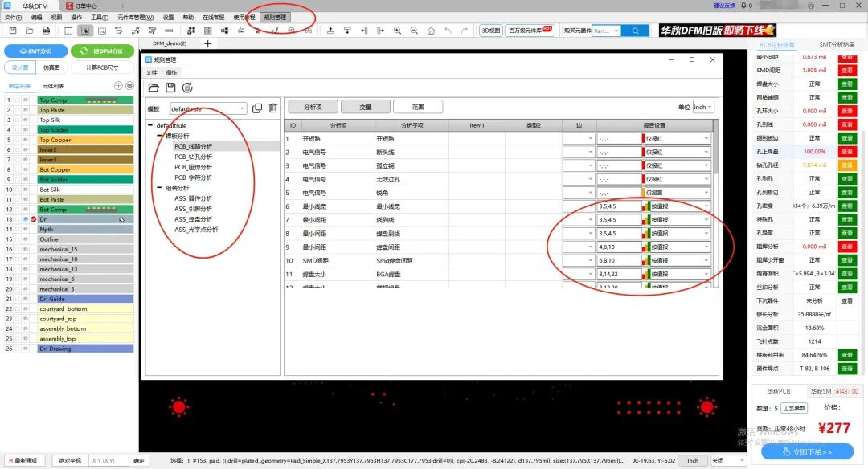Toggle visibility eye of Drl layer
The height and width of the screenshot is (469, 868).
point(25,219)
